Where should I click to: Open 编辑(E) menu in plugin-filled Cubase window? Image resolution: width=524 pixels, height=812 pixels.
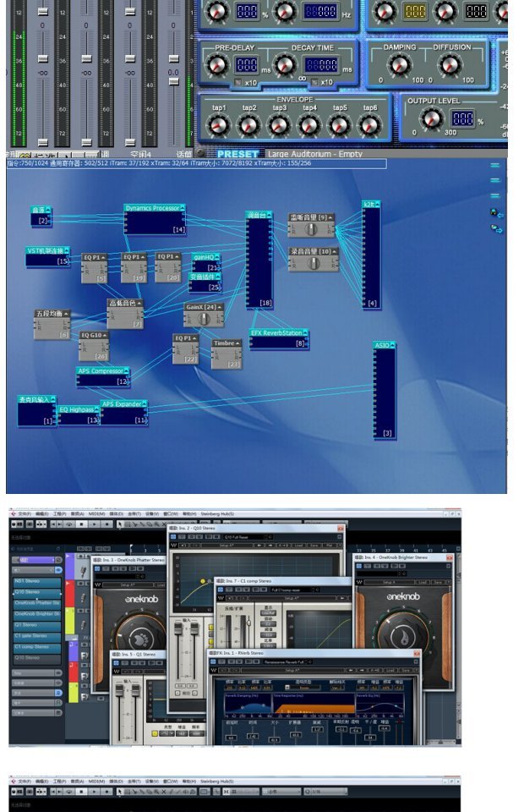[42, 514]
